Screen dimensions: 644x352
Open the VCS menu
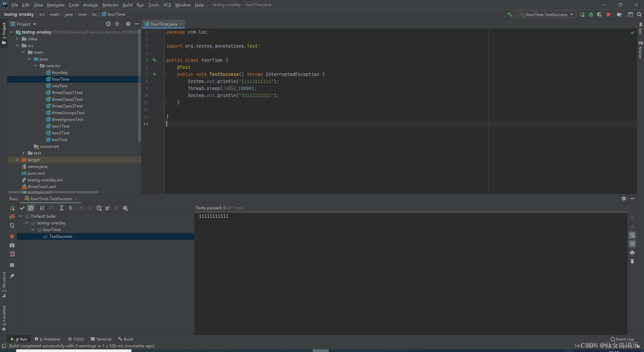tap(167, 5)
